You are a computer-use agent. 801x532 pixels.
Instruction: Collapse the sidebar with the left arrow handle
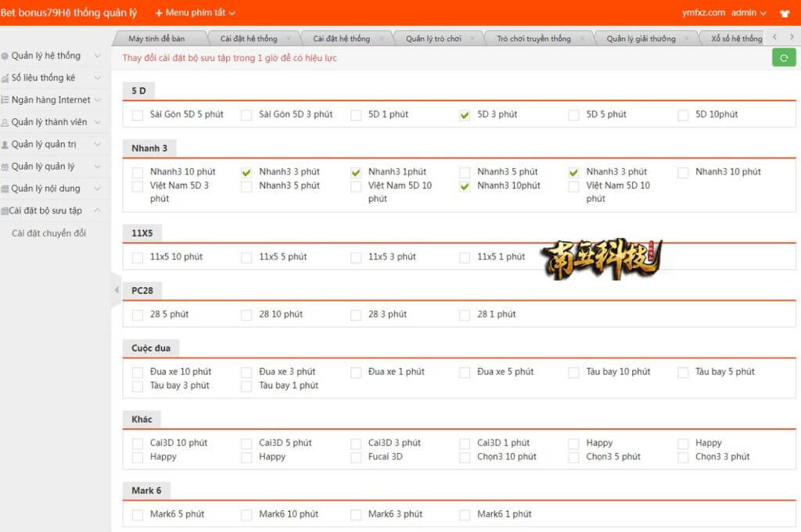pos(117,289)
